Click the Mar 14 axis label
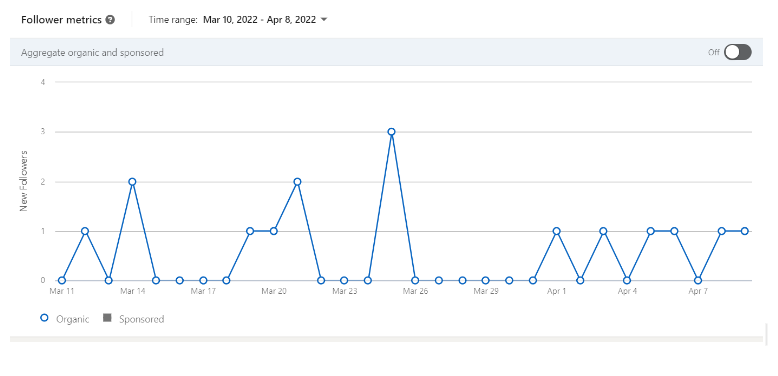 (x=132, y=291)
